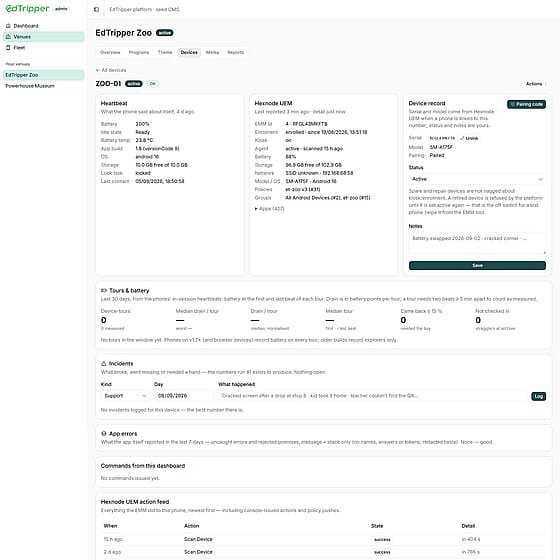Open the Actions dropdown menu

click(x=536, y=84)
